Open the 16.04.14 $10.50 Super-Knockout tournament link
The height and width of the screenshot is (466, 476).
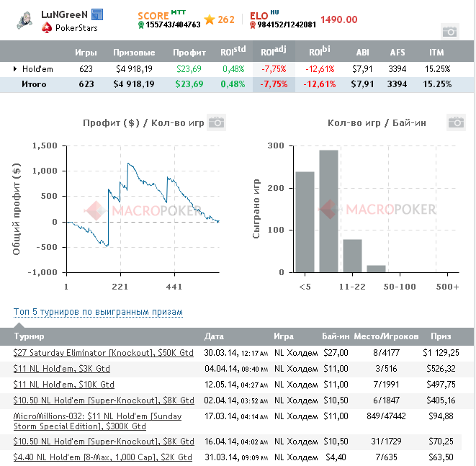(104, 441)
